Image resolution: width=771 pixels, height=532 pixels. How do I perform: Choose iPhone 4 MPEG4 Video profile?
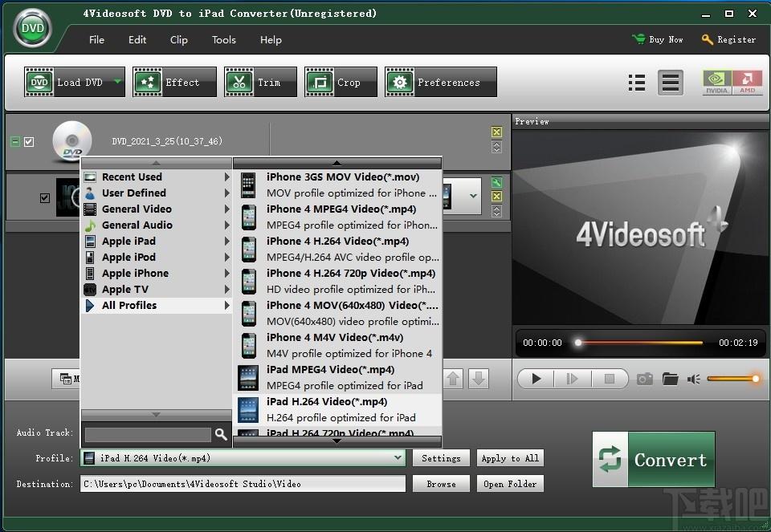pyautogui.click(x=338, y=217)
